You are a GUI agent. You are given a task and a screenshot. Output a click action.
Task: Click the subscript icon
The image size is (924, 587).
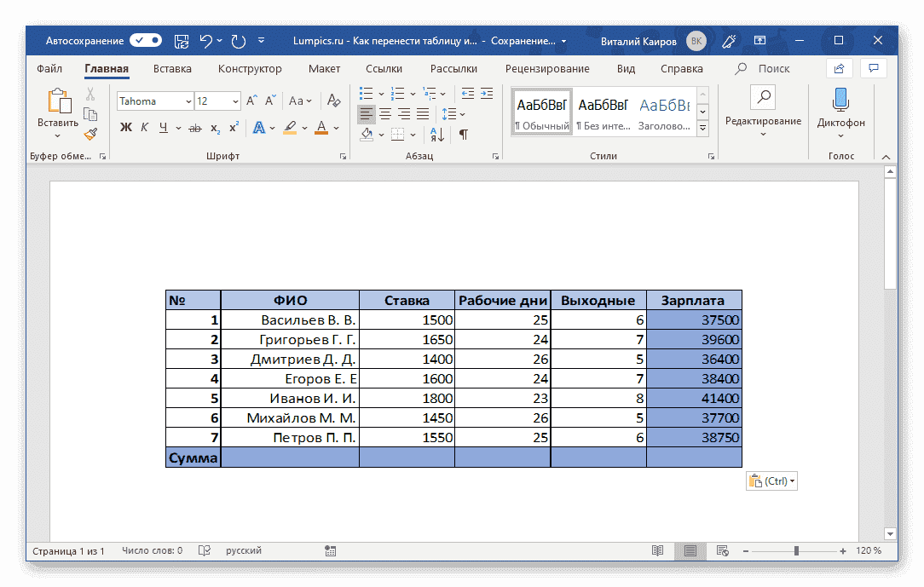pos(214,128)
